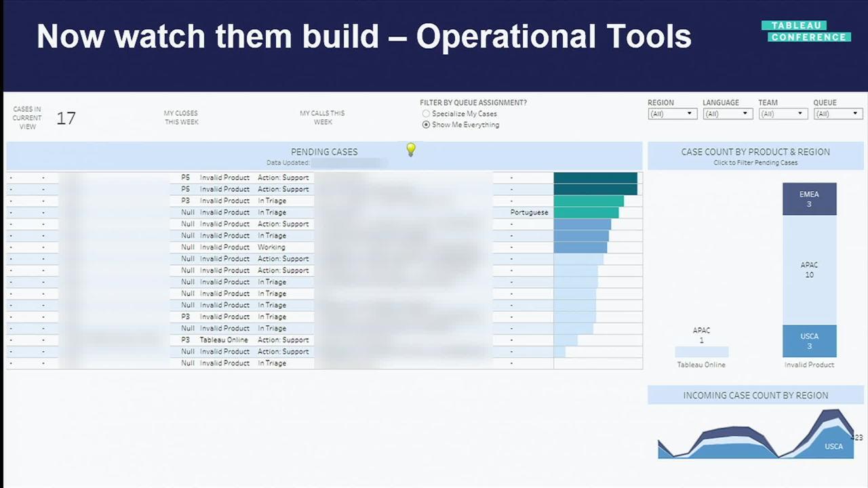The width and height of the screenshot is (868, 488).
Task: Click the Case Count by Product & Region title
Action: point(755,152)
